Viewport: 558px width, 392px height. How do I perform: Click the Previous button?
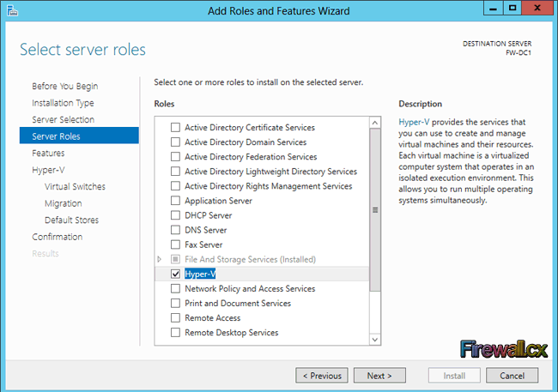coord(322,376)
